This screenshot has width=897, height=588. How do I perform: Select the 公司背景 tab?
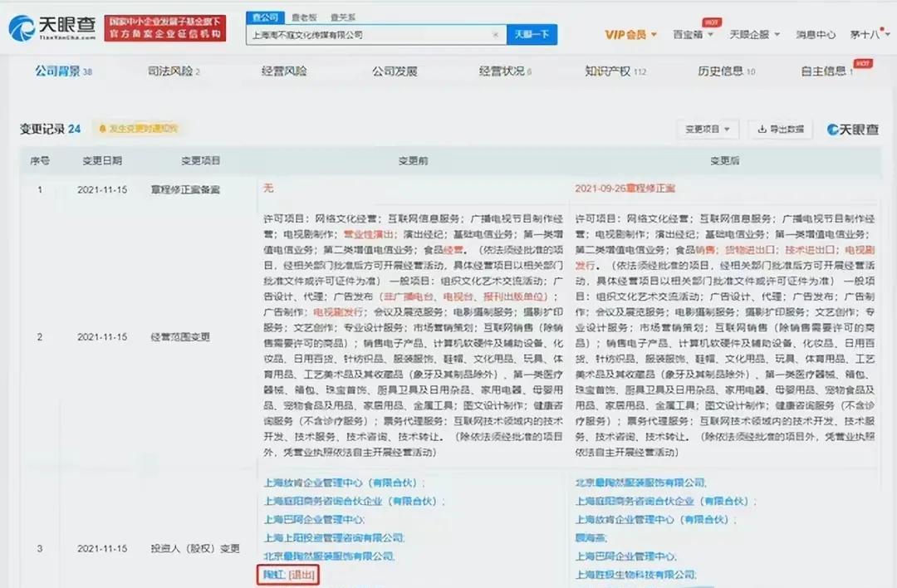tap(63, 71)
